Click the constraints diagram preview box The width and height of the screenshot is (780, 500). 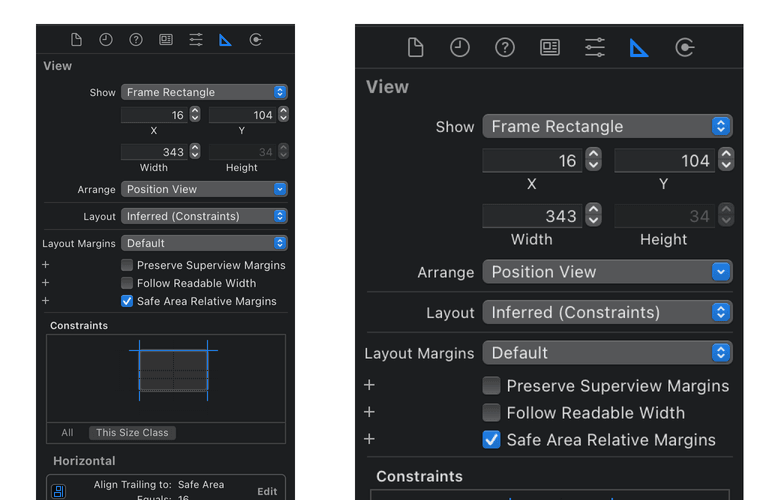(166, 378)
